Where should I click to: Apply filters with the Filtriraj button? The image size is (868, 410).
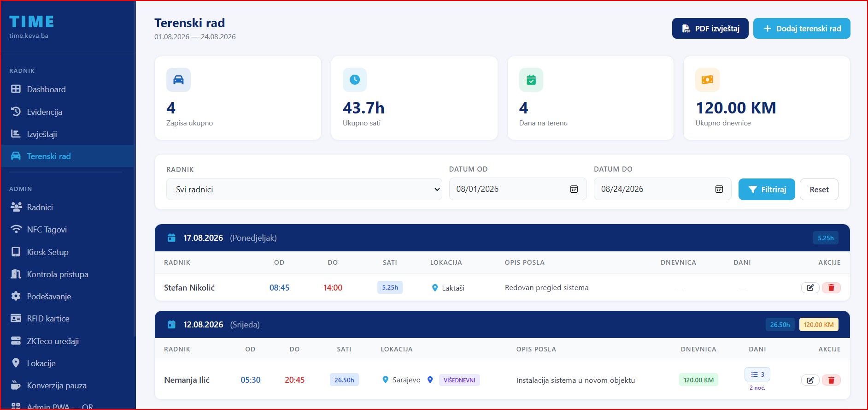click(x=767, y=189)
